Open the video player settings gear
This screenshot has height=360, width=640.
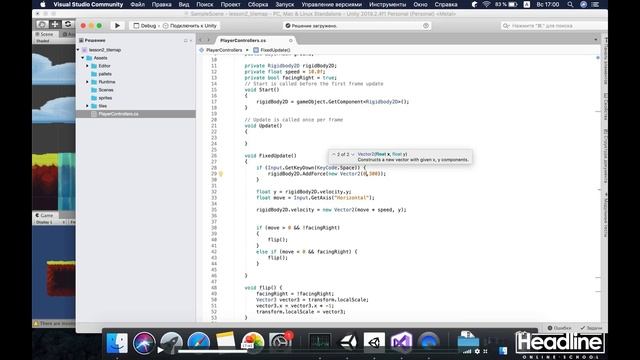[477, 351]
